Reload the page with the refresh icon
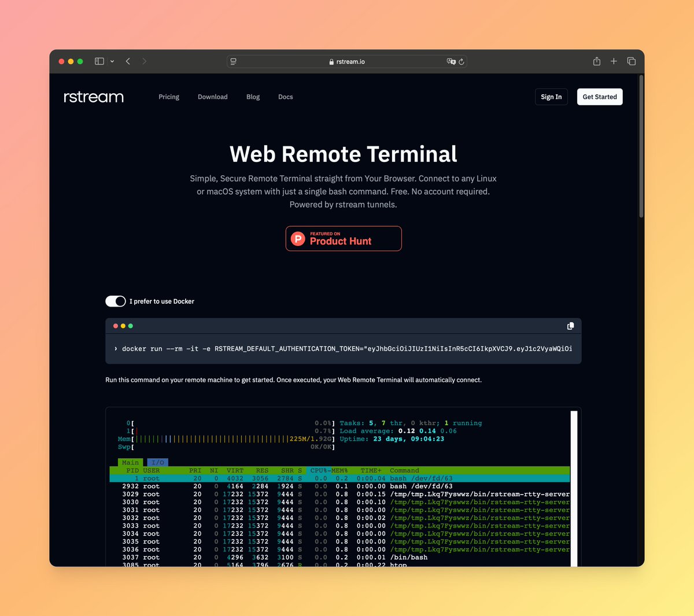Screen dimensions: 694x616 tap(462, 61)
